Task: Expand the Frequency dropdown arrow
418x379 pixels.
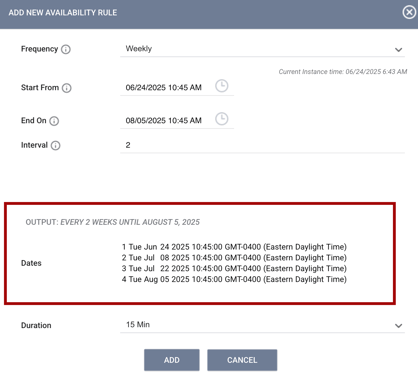Action: coord(398,50)
